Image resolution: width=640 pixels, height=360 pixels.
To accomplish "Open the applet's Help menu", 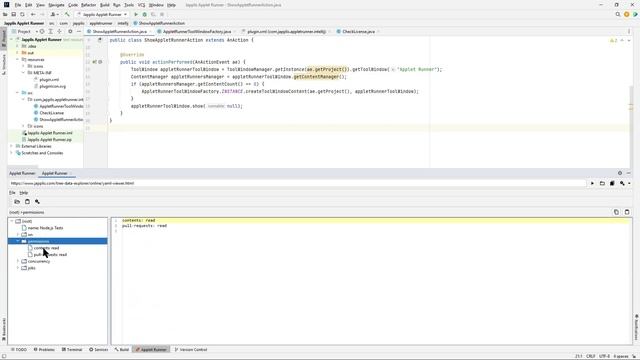I will [24, 192].
